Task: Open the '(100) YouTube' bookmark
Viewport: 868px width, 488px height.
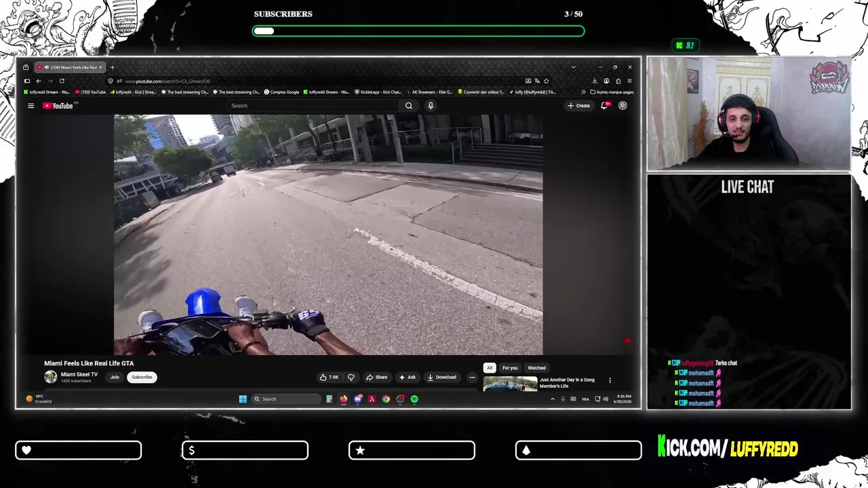Action: click(x=90, y=92)
